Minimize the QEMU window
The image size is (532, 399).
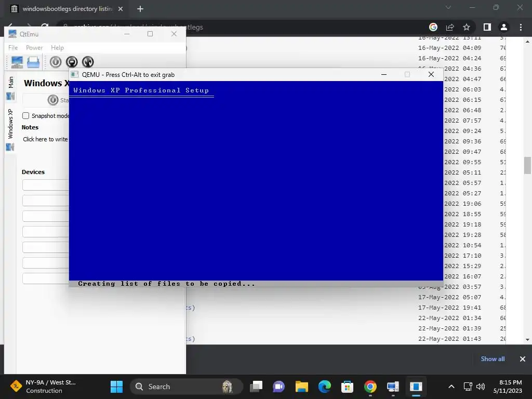[x=384, y=74]
